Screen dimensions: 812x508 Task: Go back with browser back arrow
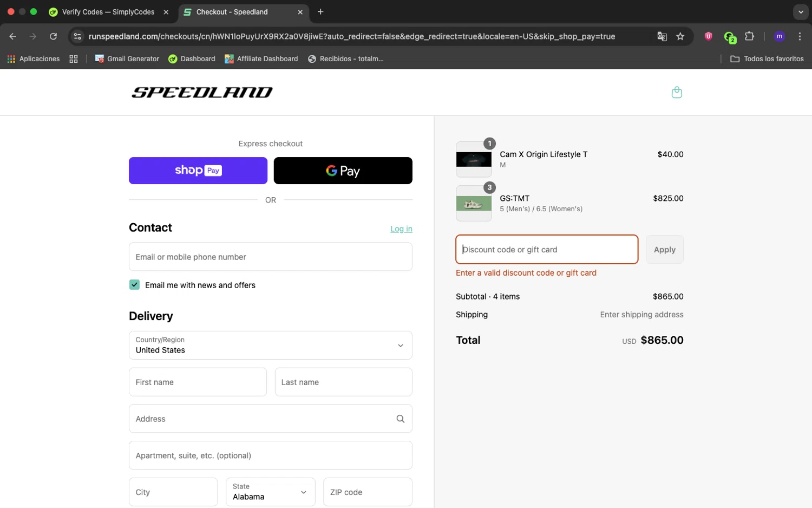pos(13,36)
